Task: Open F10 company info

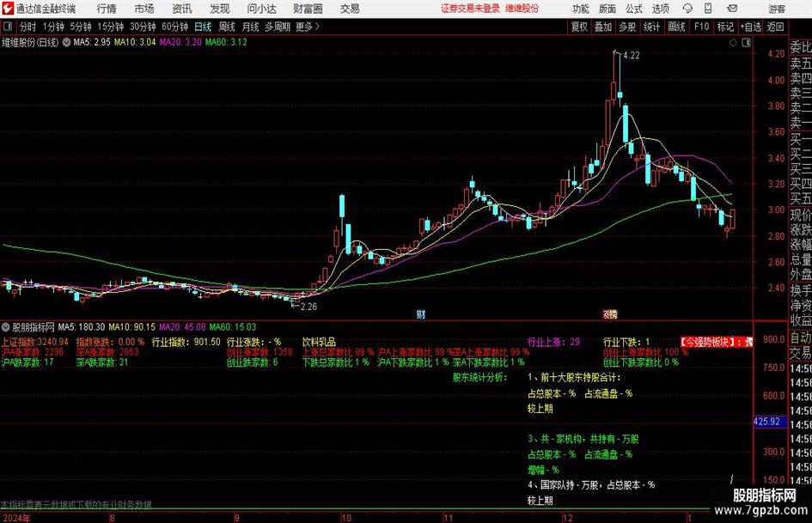Action: tap(701, 27)
